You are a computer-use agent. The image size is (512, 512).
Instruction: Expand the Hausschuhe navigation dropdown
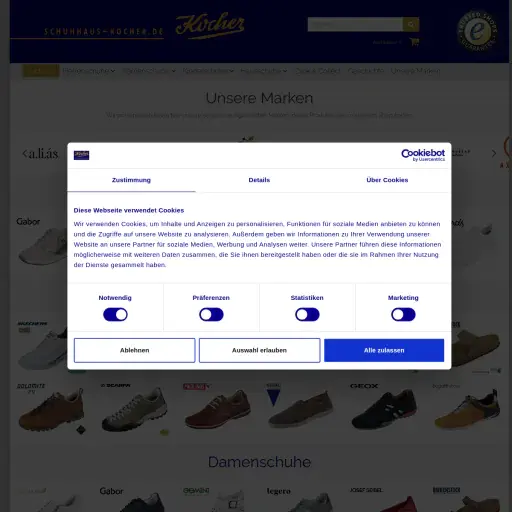coord(264,71)
